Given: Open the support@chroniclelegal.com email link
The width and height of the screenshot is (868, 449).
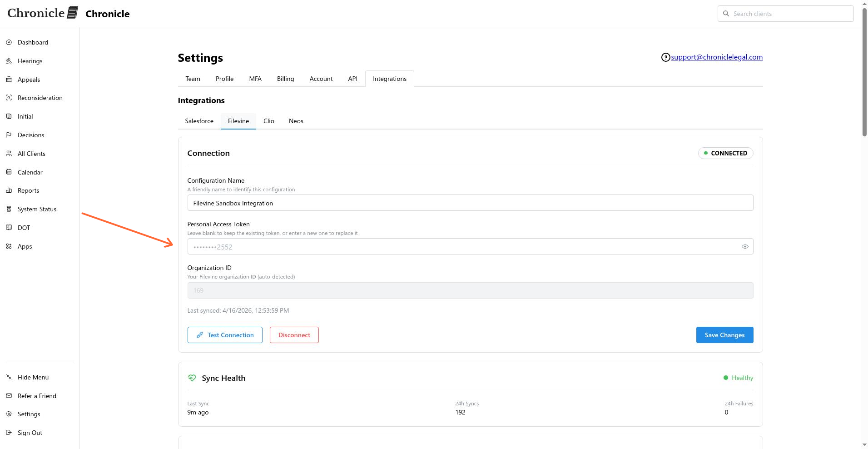Looking at the screenshot, I should pos(717,57).
